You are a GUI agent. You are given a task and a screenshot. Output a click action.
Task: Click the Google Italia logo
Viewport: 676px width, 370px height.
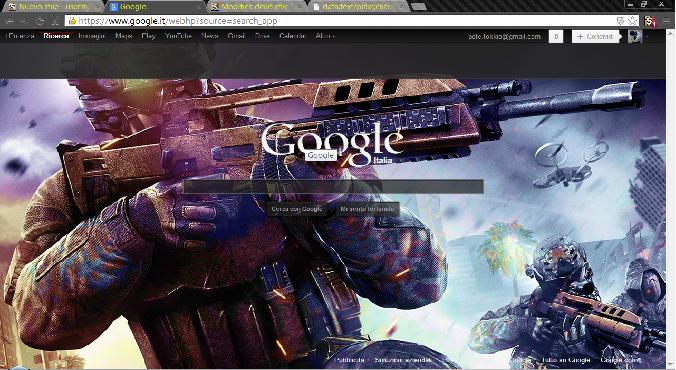click(332, 144)
